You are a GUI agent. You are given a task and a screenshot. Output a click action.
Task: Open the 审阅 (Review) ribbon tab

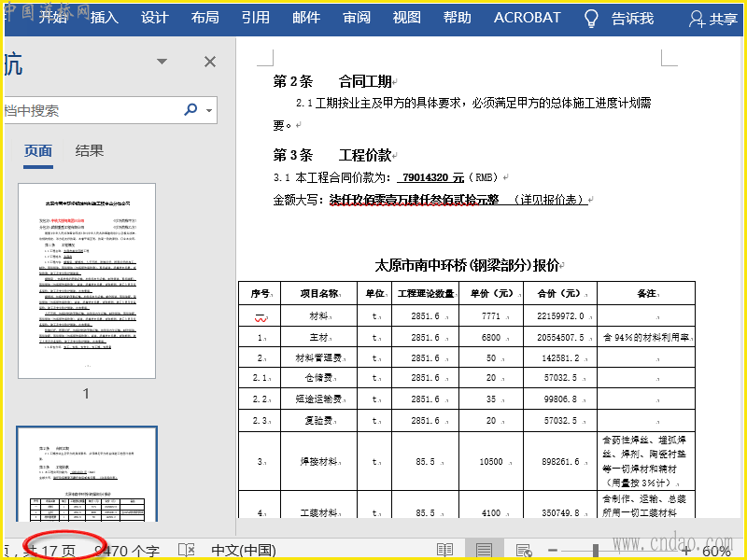[x=357, y=18]
